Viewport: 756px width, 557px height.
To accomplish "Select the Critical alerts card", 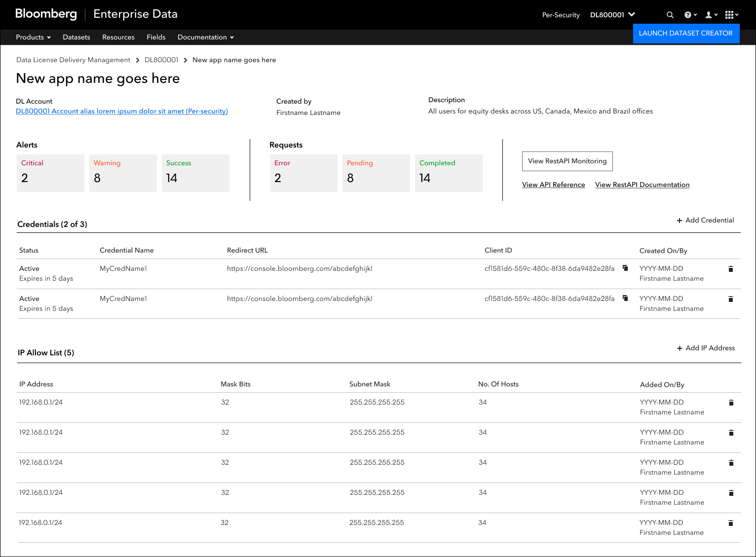I will (50, 173).
